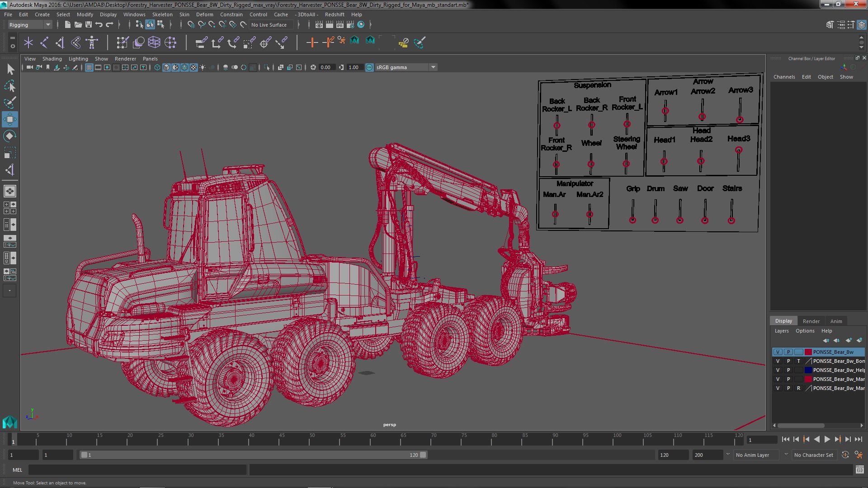Click the PONSSE_Bear_8w_Help blue color swatch
The height and width of the screenshot is (488, 868).
[x=808, y=370]
